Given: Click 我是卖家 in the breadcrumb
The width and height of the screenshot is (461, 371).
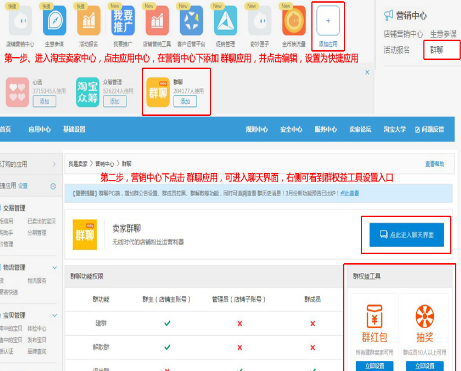Looking at the screenshot, I should click(78, 164).
